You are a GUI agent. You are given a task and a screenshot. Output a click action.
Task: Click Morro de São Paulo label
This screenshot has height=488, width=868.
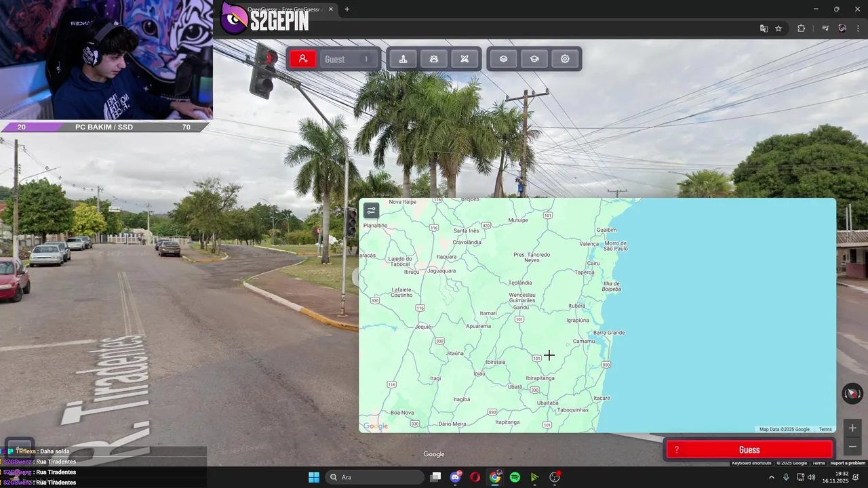pos(616,246)
